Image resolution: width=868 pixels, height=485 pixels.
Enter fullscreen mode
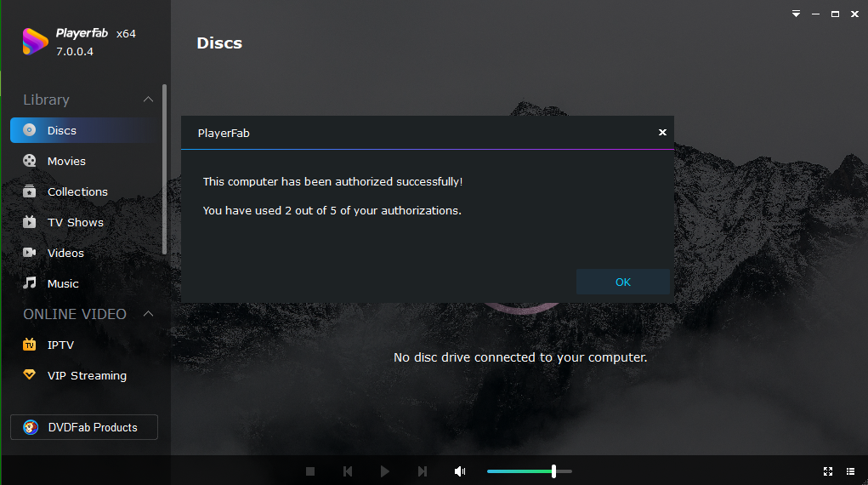tap(828, 471)
